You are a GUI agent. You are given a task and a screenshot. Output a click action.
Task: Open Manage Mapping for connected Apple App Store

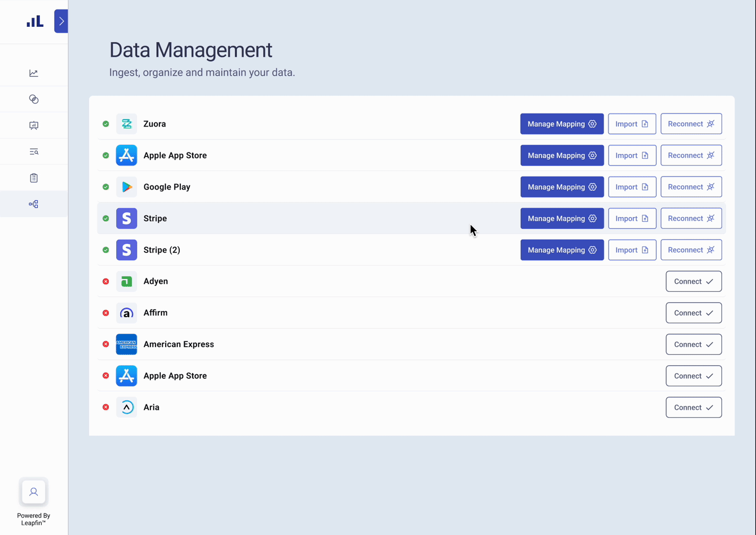[x=562, y=156]
